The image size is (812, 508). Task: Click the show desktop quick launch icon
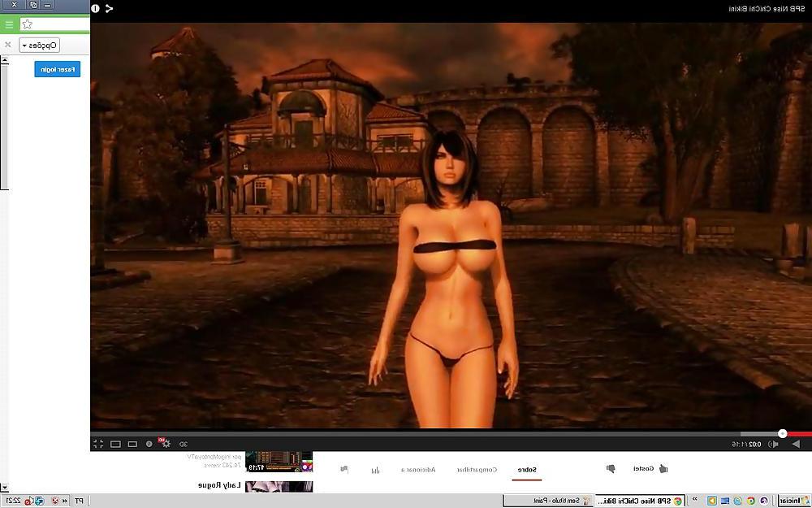pos(725,501)
